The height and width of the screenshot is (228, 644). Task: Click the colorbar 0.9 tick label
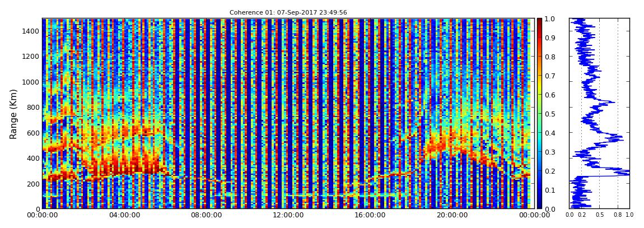point(551,38)
